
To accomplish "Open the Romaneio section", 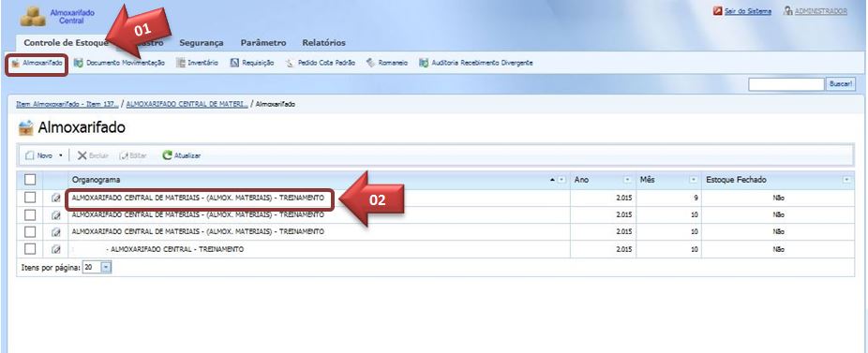I will pos(387,63).
